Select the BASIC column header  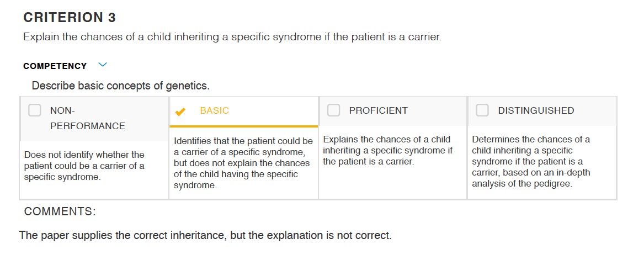pyautogui.click(x=215, y=110)
